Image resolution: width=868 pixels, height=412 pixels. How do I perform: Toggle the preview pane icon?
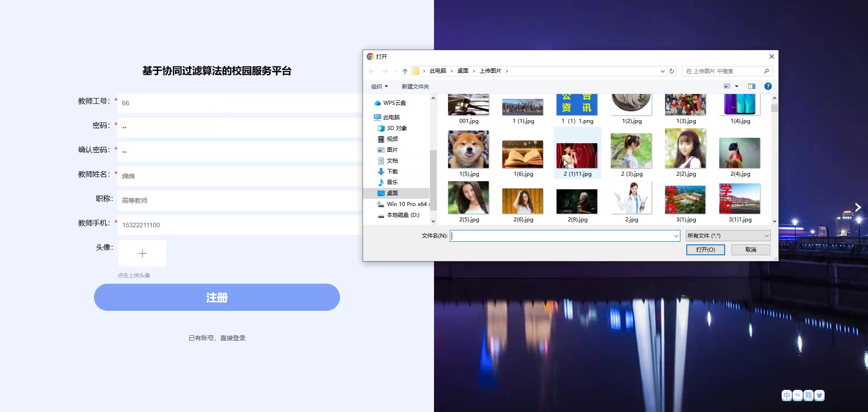tap(751, 86)
